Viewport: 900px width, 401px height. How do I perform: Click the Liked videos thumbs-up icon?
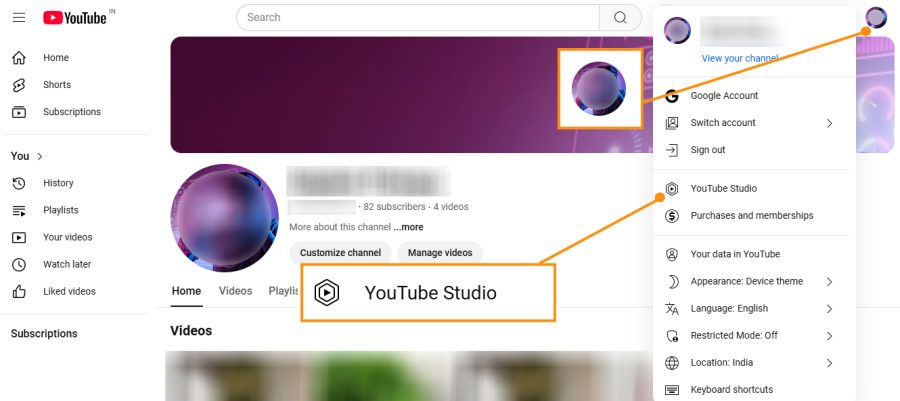(x=19, y=291)
